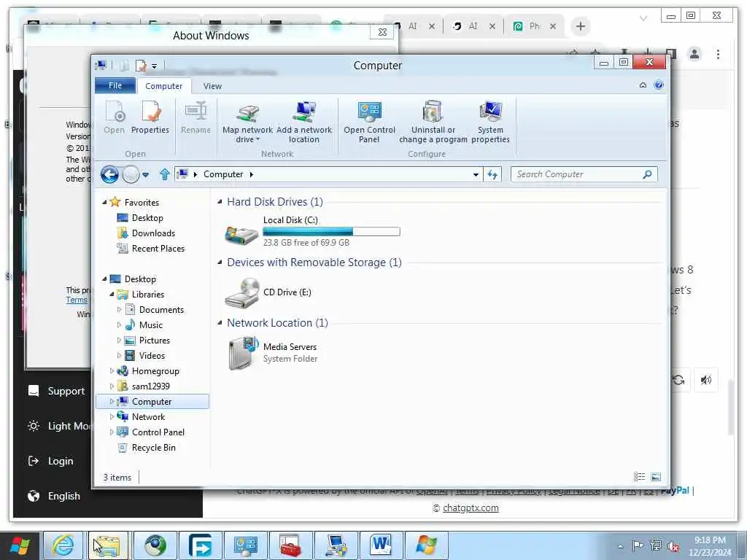The width and height of the screenshot is (747, 560).
Task: Click Uninstall or change a program
Action: click(x=433, y=122)
